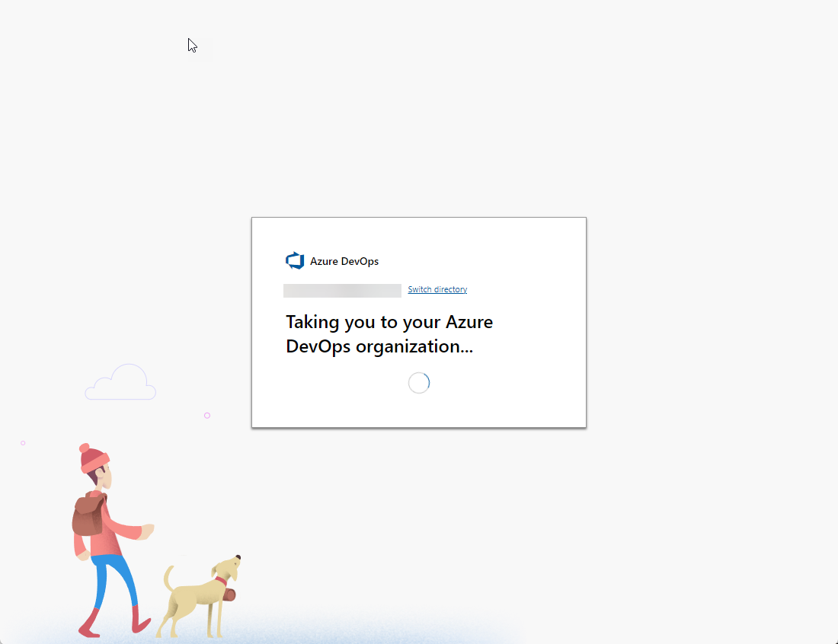The width and height of the screenshot is (838, 644).
Task: Click the tiny circle outline at screen left
Action: click(x=23, y=442)
